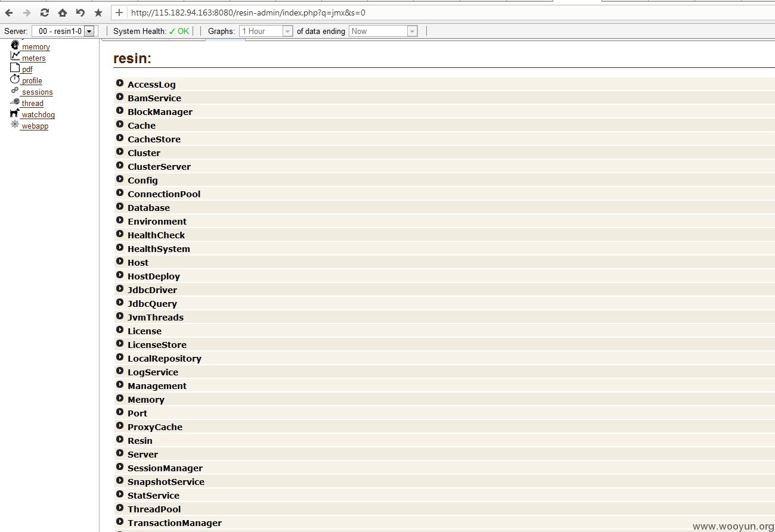
Task: Expand the Cache section arrow
Action: point(120,125)
